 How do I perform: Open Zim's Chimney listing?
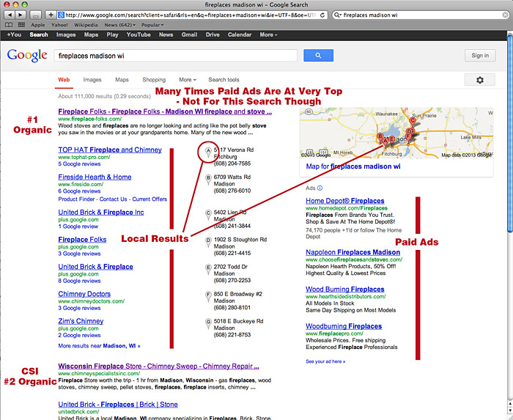tap(81, 321)
